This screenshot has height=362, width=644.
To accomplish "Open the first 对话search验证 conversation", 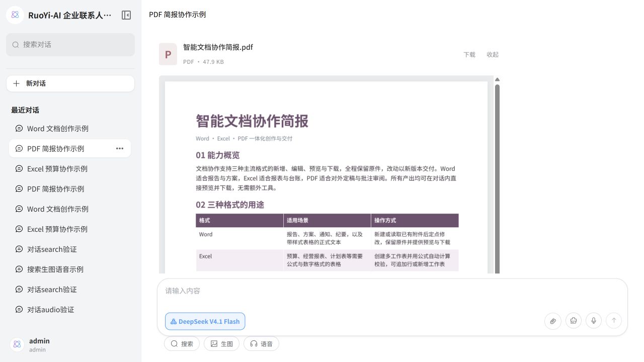I will [x=70, y=249].
